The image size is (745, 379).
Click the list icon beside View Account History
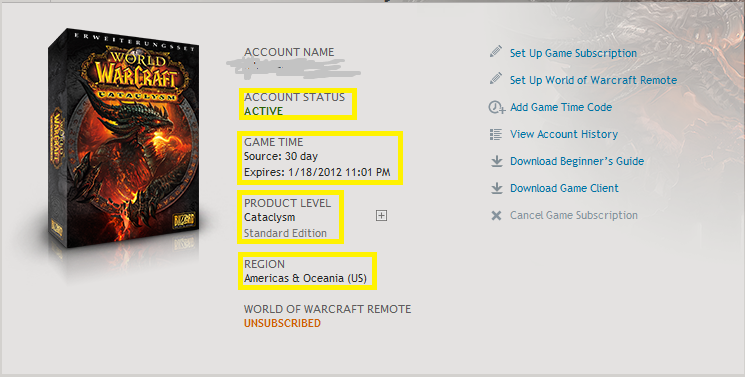pos(496,134)
